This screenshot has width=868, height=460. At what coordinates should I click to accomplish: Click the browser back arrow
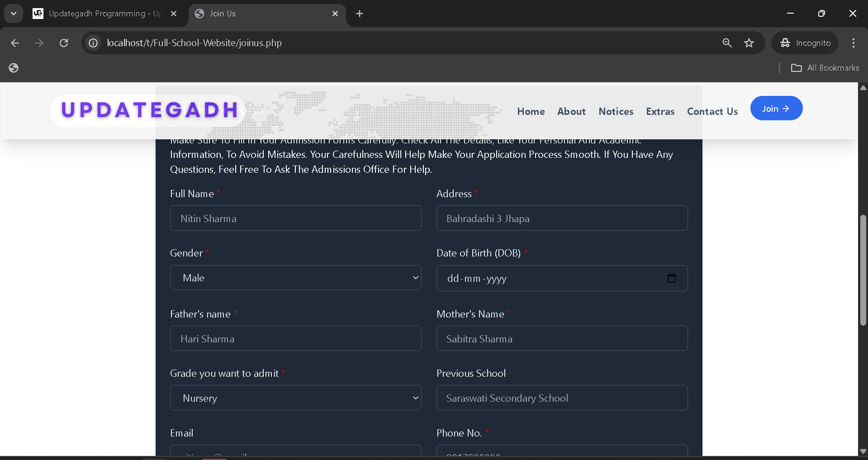15,43
